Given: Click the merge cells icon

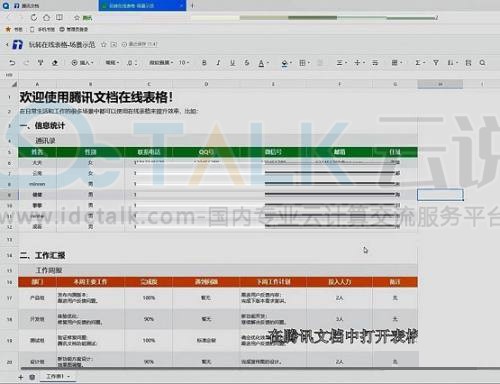Looking at the screenshot, I should pyautogui.click(x=320, y=63).
